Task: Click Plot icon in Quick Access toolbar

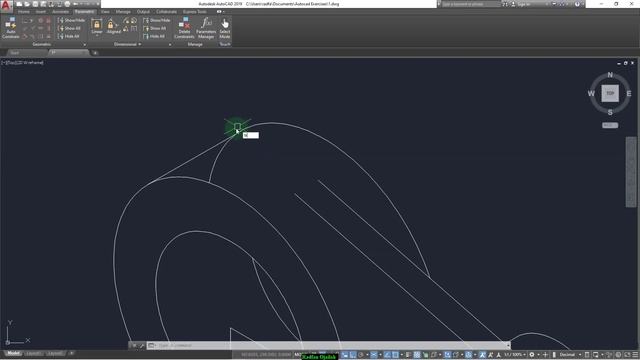Action: 67,4
